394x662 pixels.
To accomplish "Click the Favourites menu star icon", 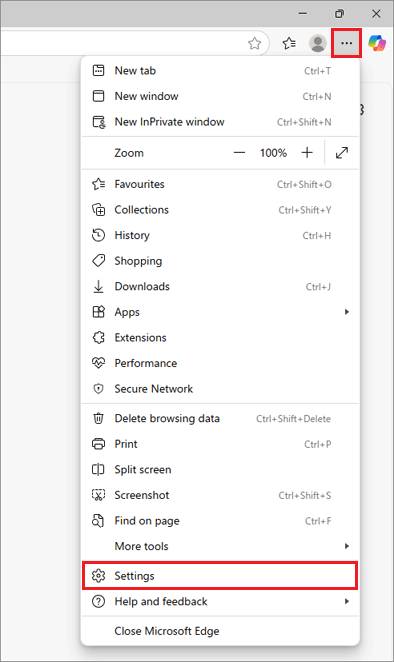I will point(98,184).
